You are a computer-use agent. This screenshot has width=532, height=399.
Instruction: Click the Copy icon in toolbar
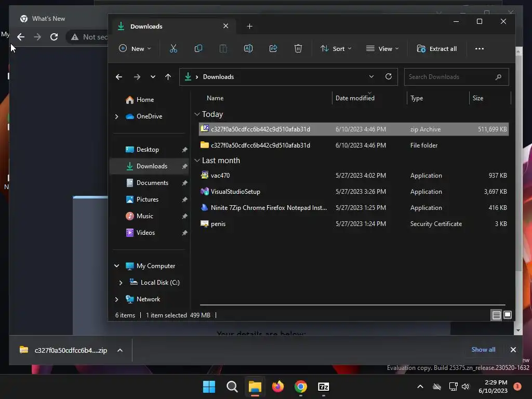[198, 48]
